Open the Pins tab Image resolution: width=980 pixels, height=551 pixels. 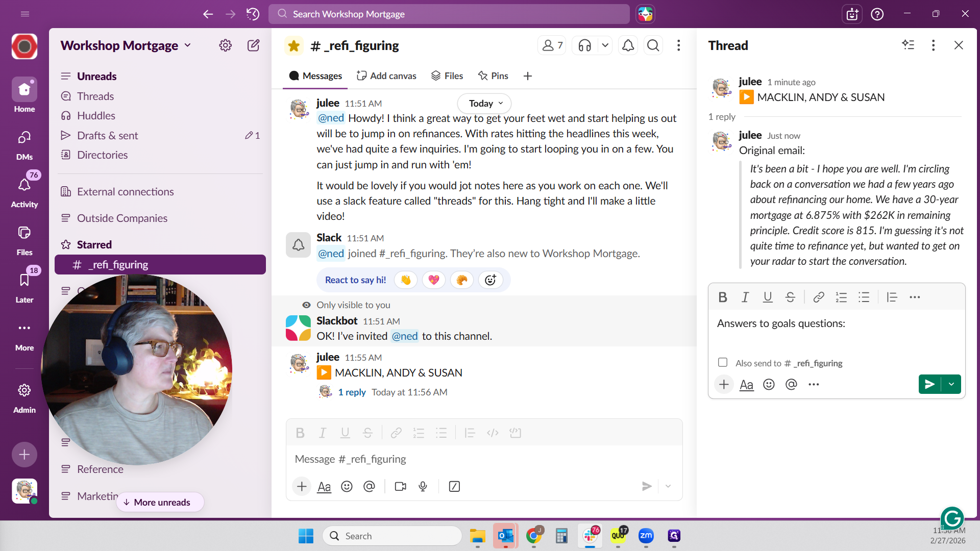point(493,76)
